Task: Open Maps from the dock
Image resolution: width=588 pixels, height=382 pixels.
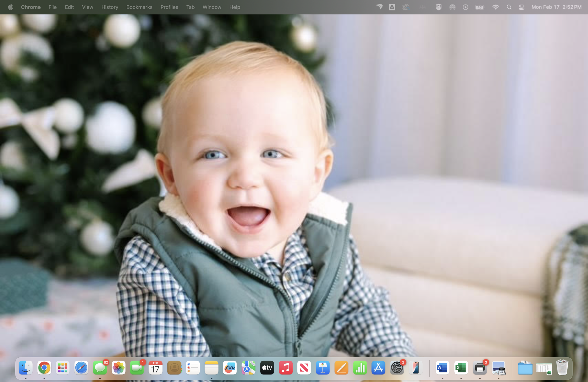Action: (x=249, y=368)
